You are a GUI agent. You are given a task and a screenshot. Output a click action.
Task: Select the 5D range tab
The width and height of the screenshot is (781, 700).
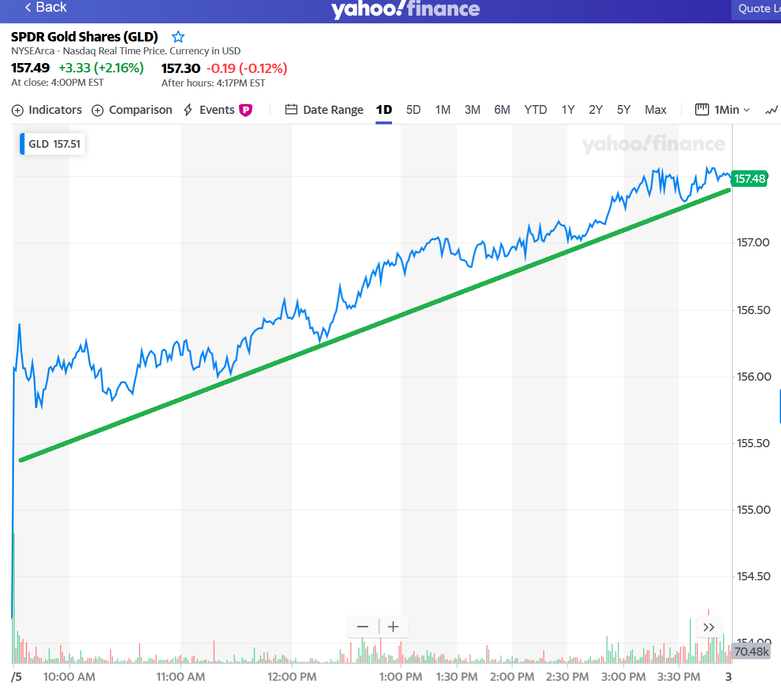pos(414,110)
